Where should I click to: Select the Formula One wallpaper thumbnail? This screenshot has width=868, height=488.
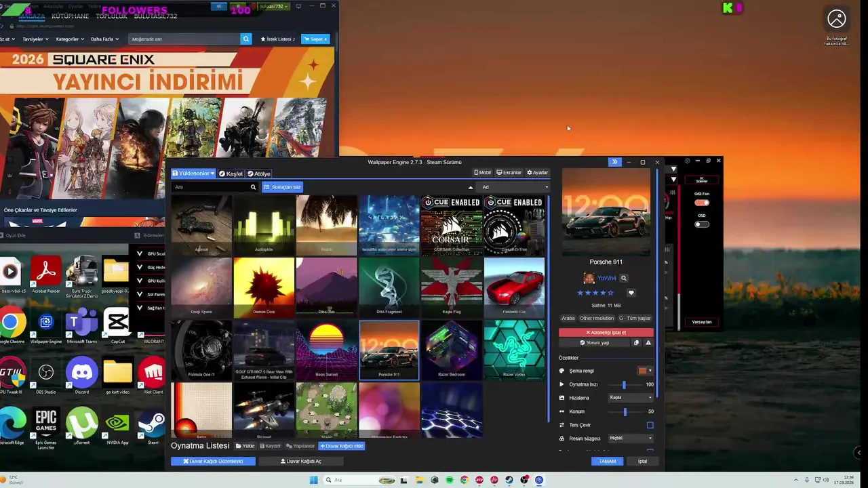coord(201,350)
